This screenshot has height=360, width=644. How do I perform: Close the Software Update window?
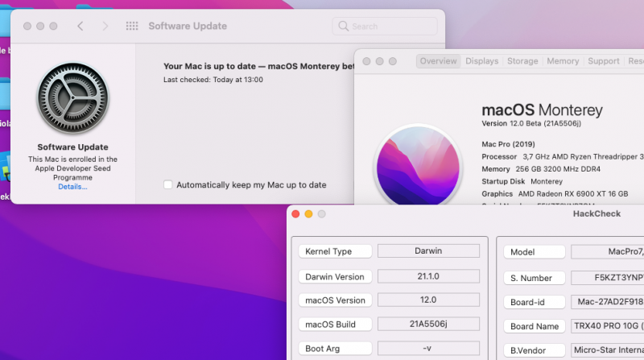coord(27,27)
